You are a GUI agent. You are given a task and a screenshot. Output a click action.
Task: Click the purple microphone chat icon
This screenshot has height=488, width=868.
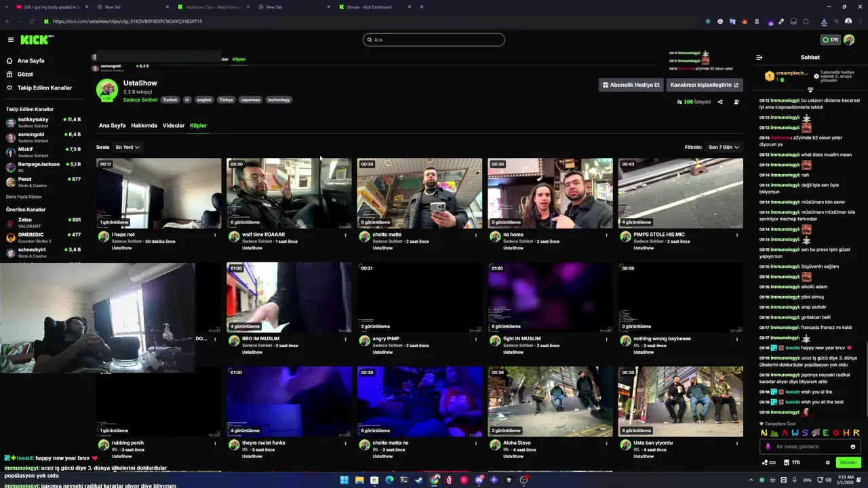pyautogui.click(x=768, y=447)
